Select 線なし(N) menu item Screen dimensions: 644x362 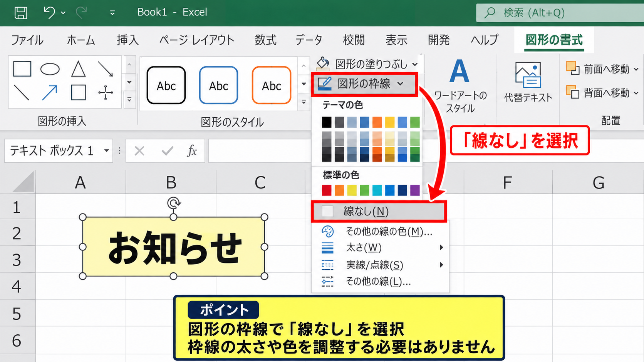379,211
